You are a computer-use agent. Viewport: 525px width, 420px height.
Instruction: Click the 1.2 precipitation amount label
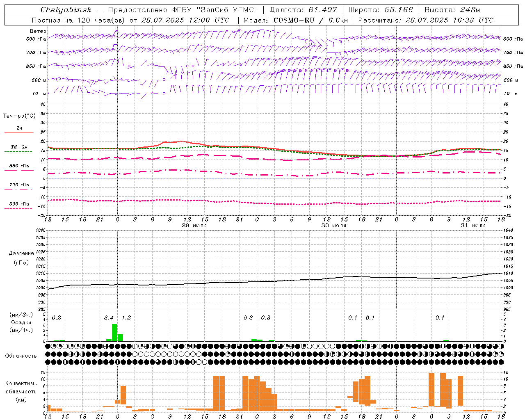point(126,317)
